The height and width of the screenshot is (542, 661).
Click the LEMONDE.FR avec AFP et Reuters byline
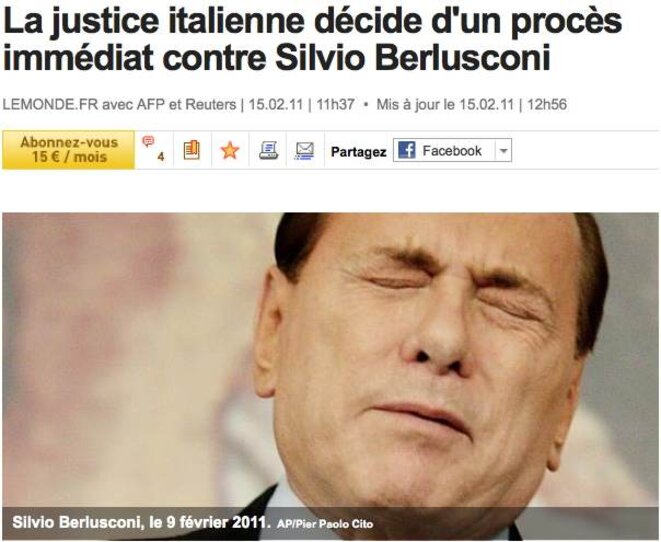[x=119, y=105]
